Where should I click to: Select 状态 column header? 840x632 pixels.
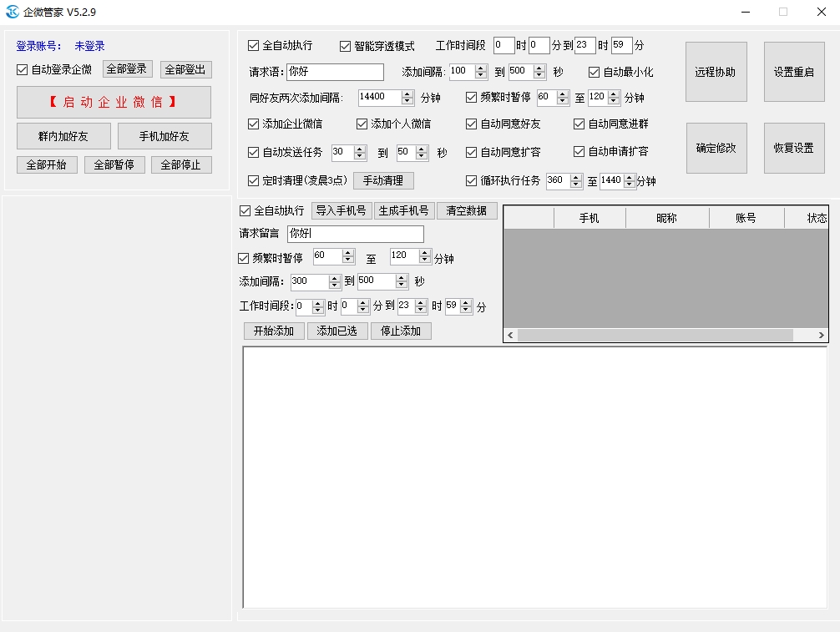pyautogui.click(x=807, y=218)
